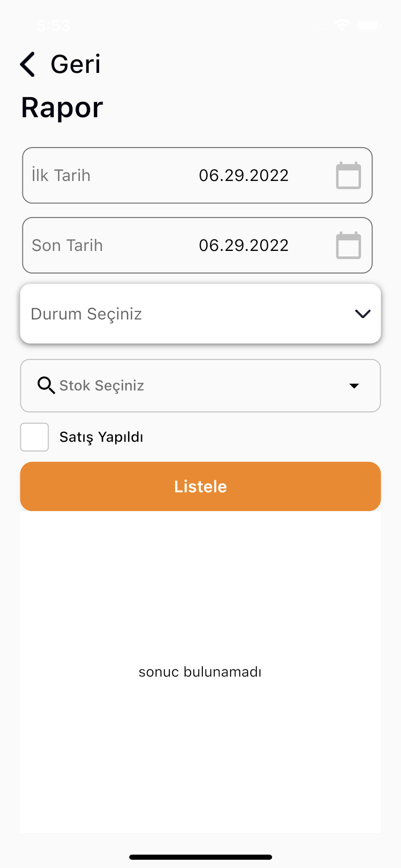
Task: Tap the İlk Tarih field label
Action: pyautogui.click(x=61, y=175)
